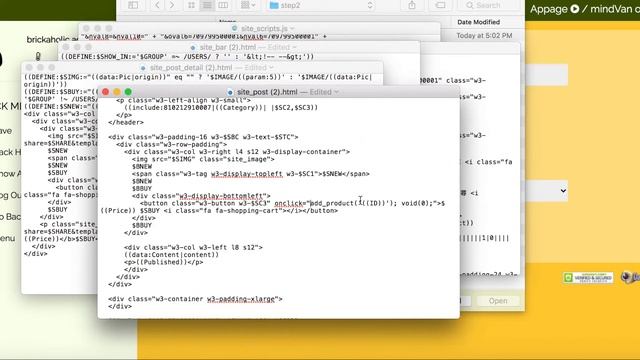Minimize the site_post (2).html window
640x360 pixels.
117,92
